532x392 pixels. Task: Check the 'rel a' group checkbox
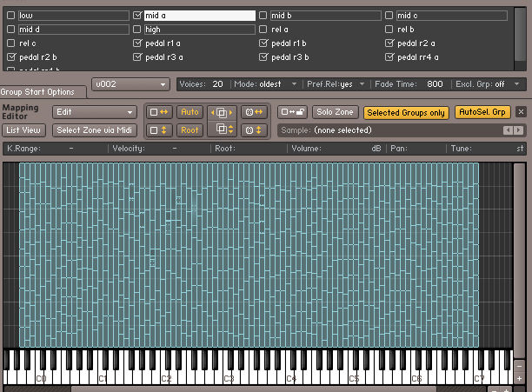(263, 30)
